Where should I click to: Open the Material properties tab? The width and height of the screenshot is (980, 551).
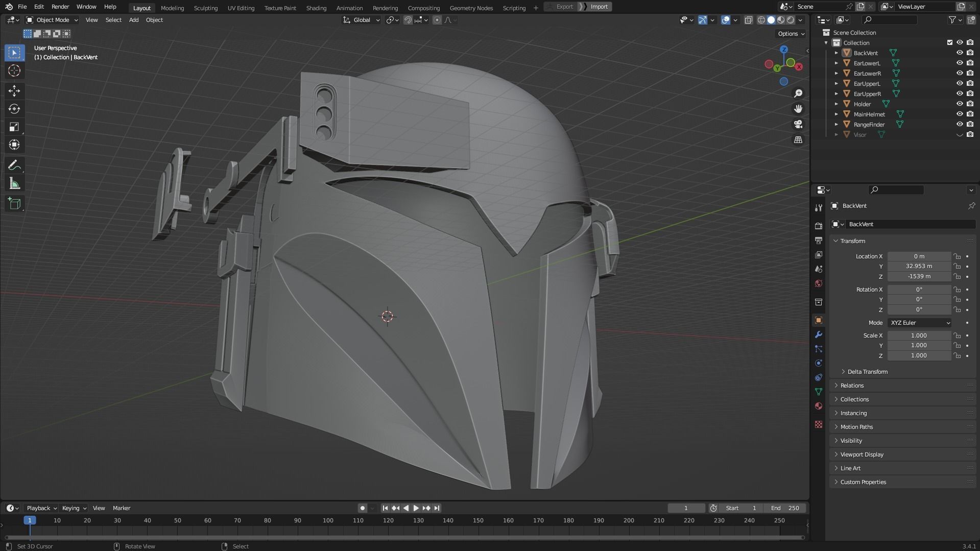(819, 406)
